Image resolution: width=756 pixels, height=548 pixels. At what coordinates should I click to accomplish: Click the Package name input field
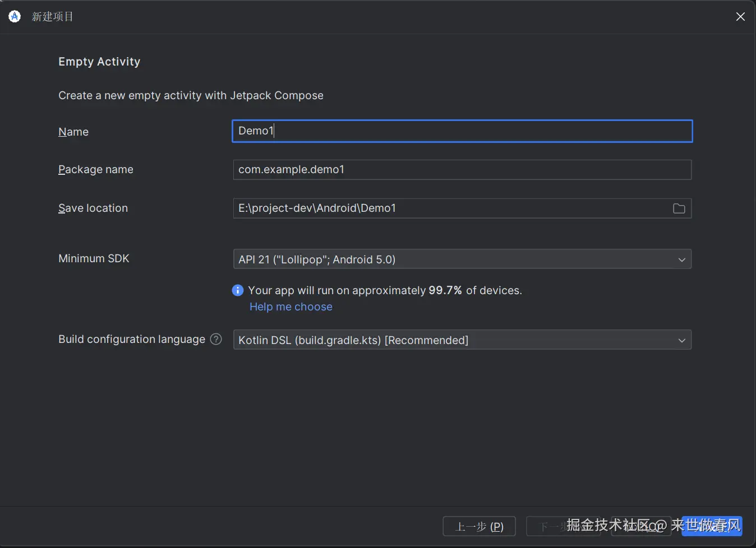[x=462, y=170]
